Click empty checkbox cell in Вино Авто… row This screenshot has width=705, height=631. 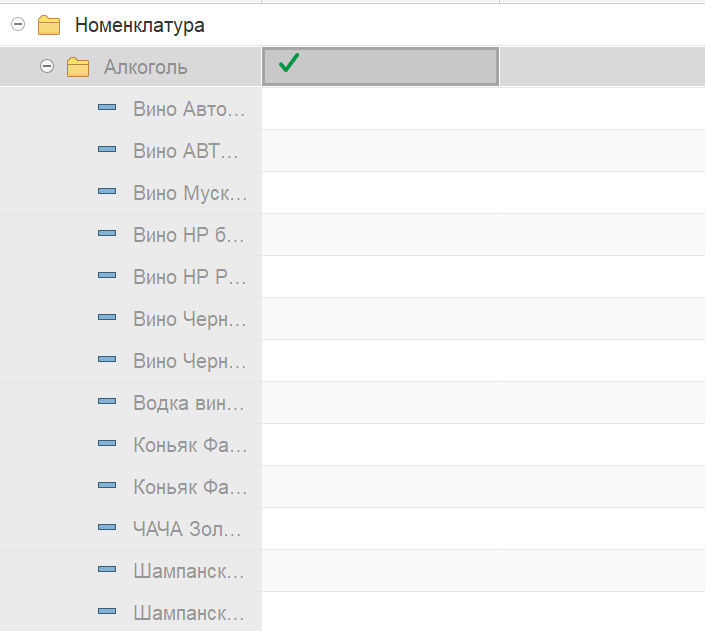(380, 109)
